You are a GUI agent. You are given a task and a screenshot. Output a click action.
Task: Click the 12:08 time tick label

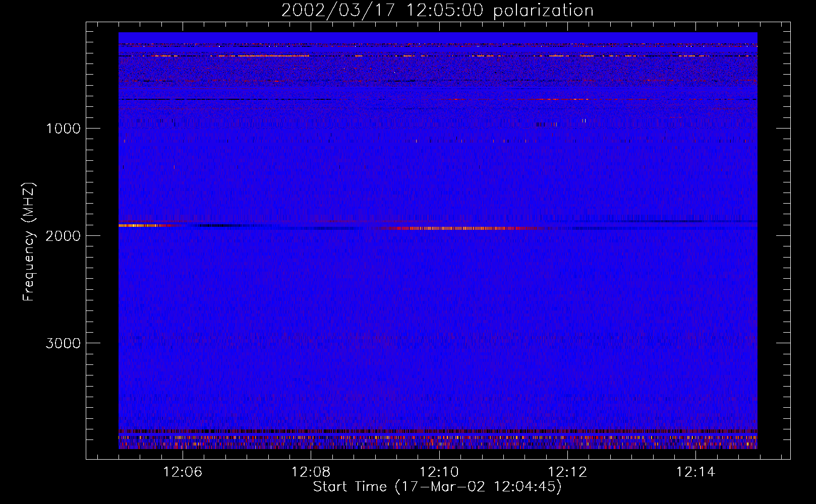311,472
